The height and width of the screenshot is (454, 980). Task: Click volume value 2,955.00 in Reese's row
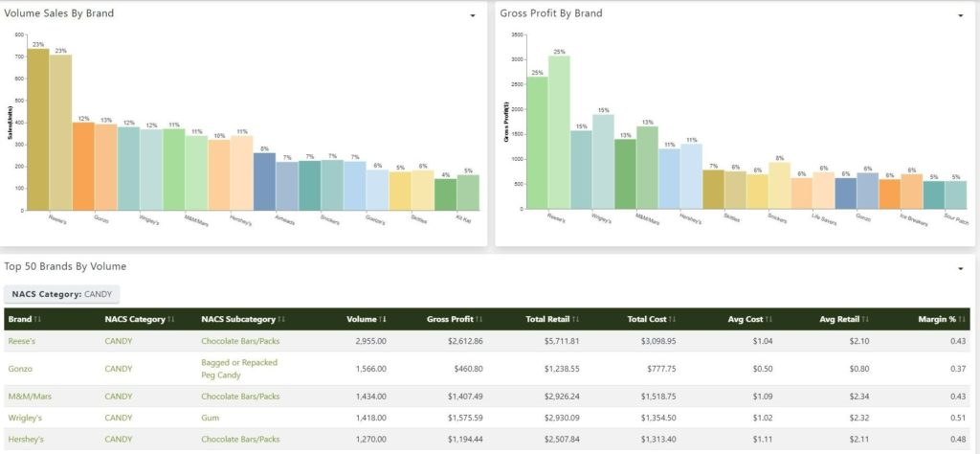[371, 341]
